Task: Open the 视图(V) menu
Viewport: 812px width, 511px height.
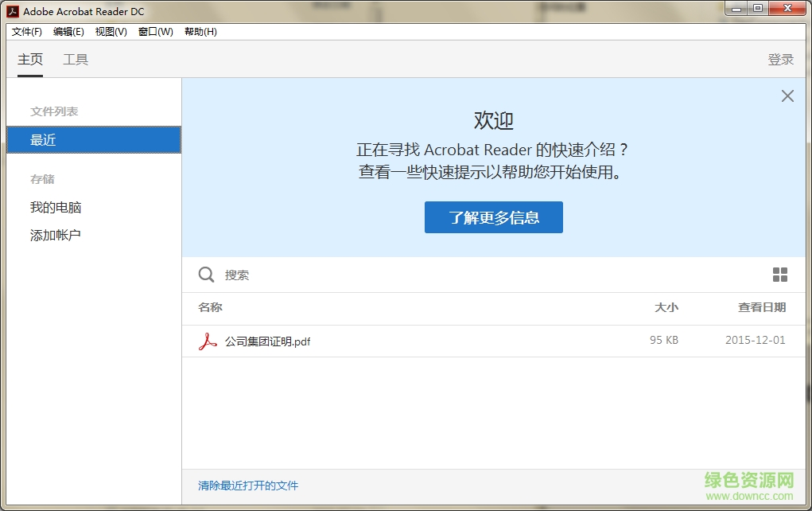Action: click(x=111, y=32)
